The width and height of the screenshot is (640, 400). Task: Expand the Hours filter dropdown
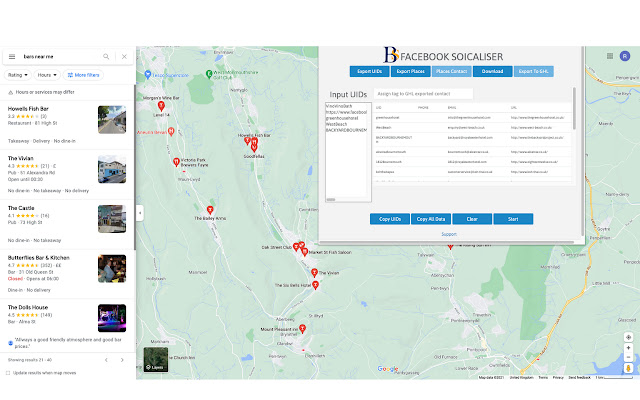coord(46,75)
